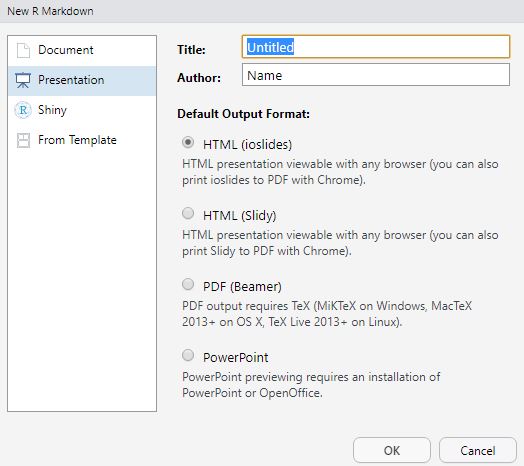Click the PowerPoint option label text

pyautogui.click(x=236, y=357)
